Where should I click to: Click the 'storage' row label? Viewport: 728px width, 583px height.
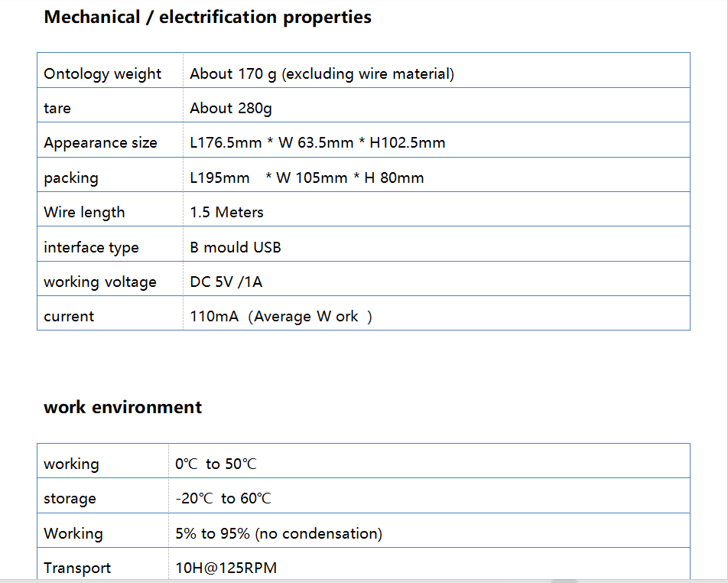tap(70, 499)
